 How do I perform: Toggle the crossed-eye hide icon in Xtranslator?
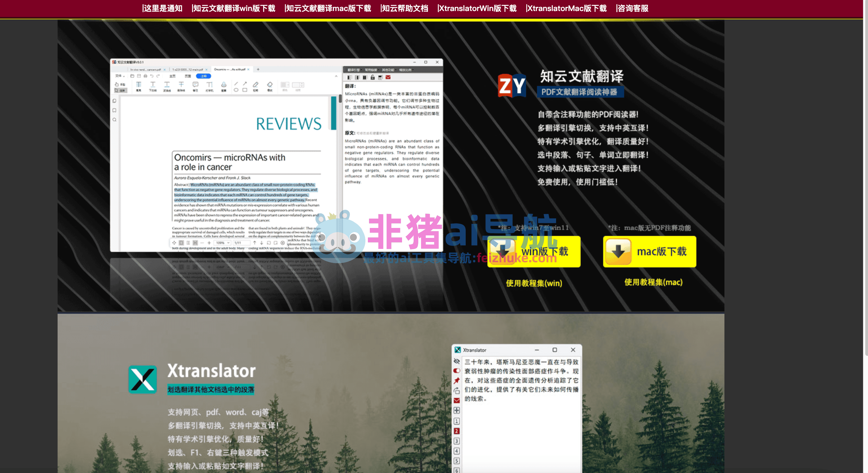(x=457, y=361)
